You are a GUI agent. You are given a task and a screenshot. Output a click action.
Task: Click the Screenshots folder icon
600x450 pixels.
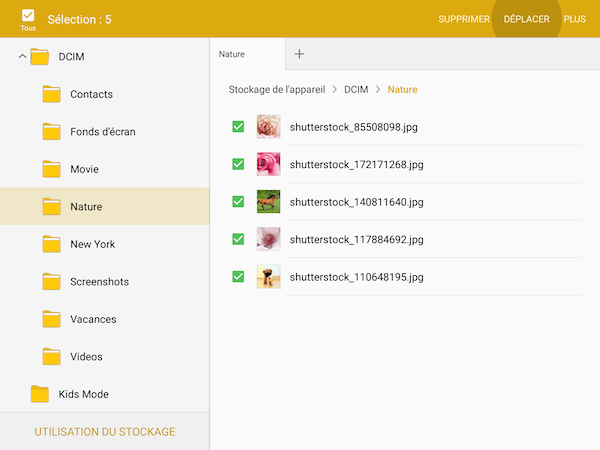[51, 282]
